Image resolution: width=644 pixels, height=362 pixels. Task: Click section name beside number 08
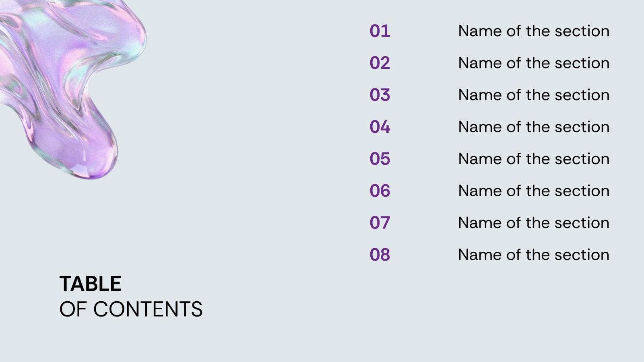click(x=533, y=255)
